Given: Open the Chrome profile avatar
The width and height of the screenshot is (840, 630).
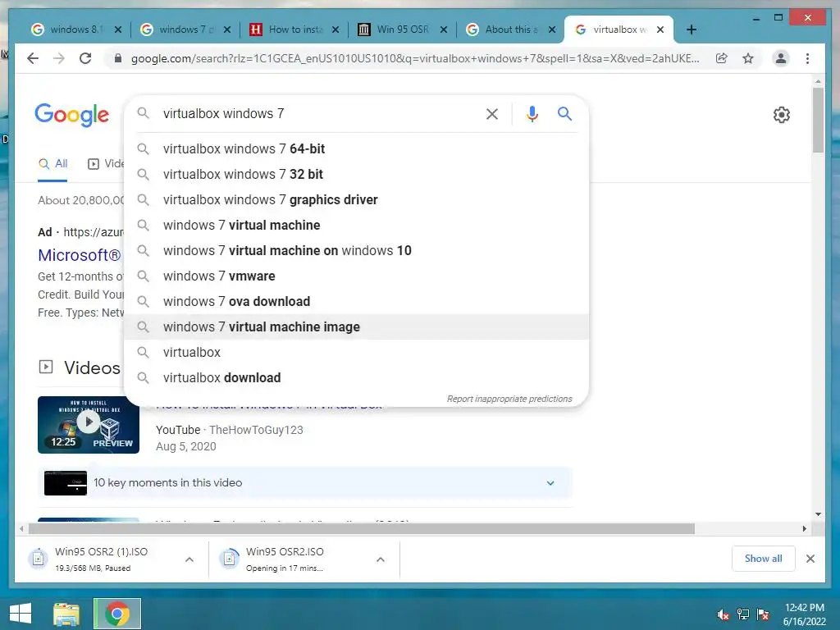Looking at the screenshot, I should click(x=781, y=58).
